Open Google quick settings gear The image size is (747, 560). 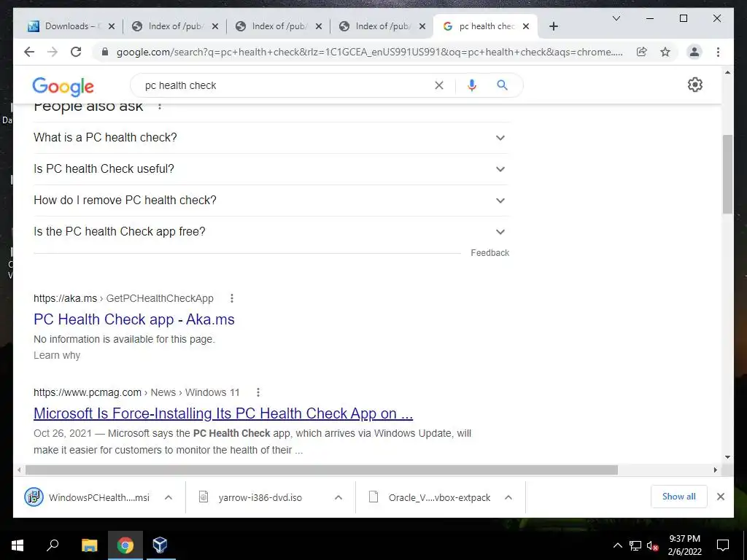(x=695, y=85)
